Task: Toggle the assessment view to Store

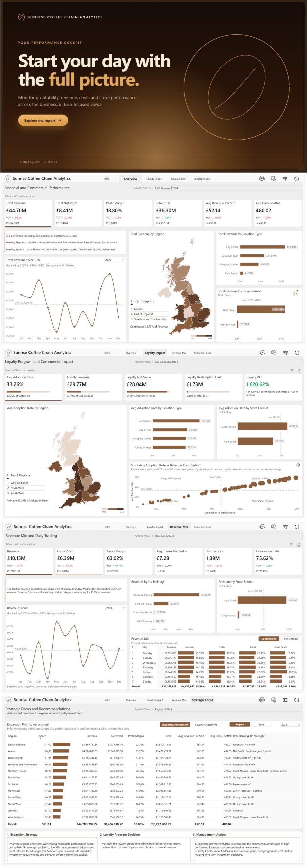Action: [x=261, y=725]
